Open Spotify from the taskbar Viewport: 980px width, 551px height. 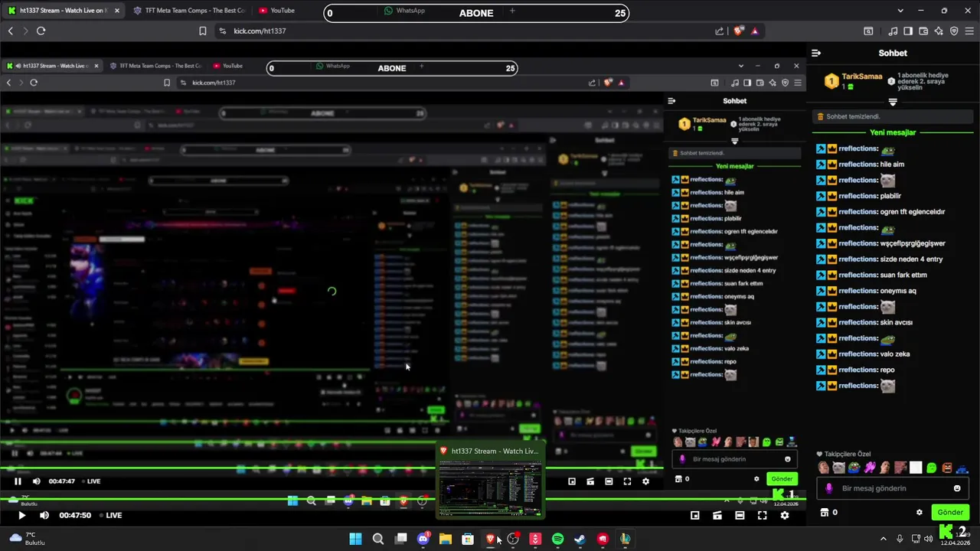pyautogui.click(x=557, y=540)
